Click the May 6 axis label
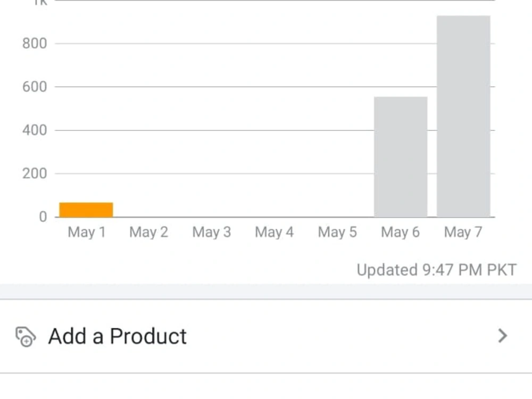The height and width of the screenshot is (399, 532). pyautogui.click(x=401, y=232)
